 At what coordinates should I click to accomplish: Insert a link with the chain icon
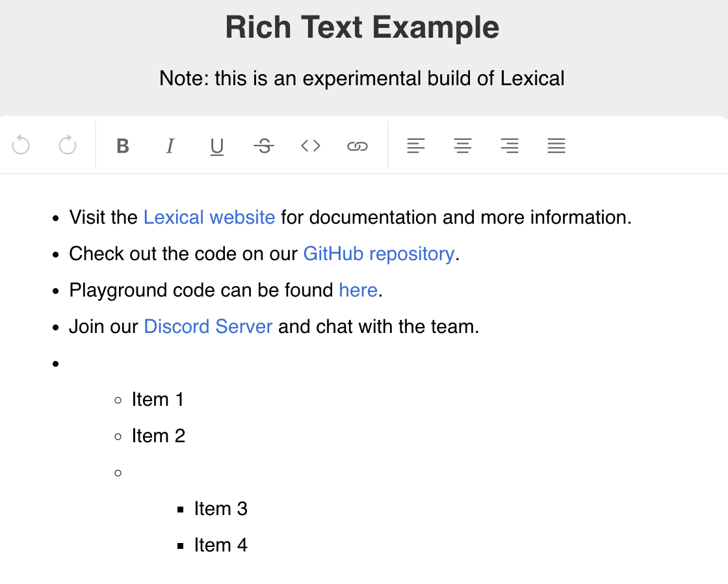pyautogui.click(x=357, y=146)
